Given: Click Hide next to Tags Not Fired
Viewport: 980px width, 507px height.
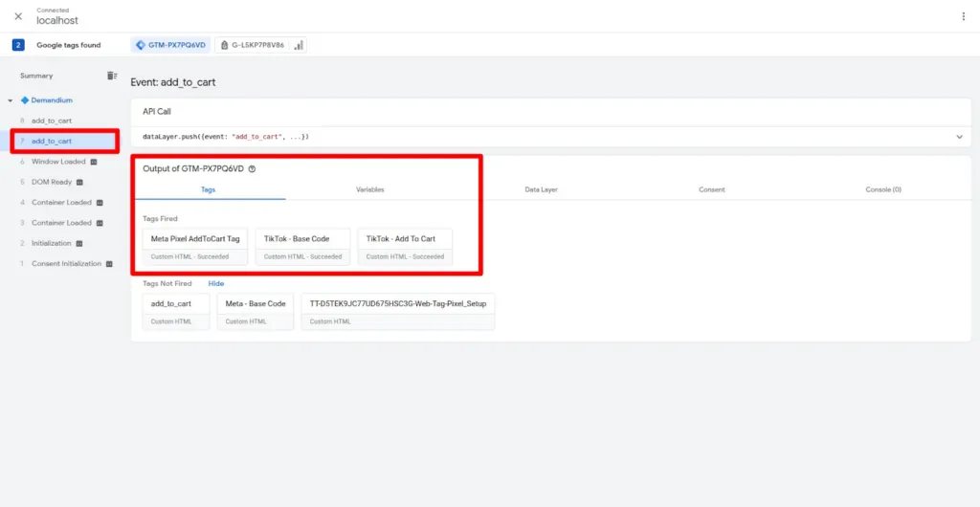Looking at the screenshot, I should (215, 283).
